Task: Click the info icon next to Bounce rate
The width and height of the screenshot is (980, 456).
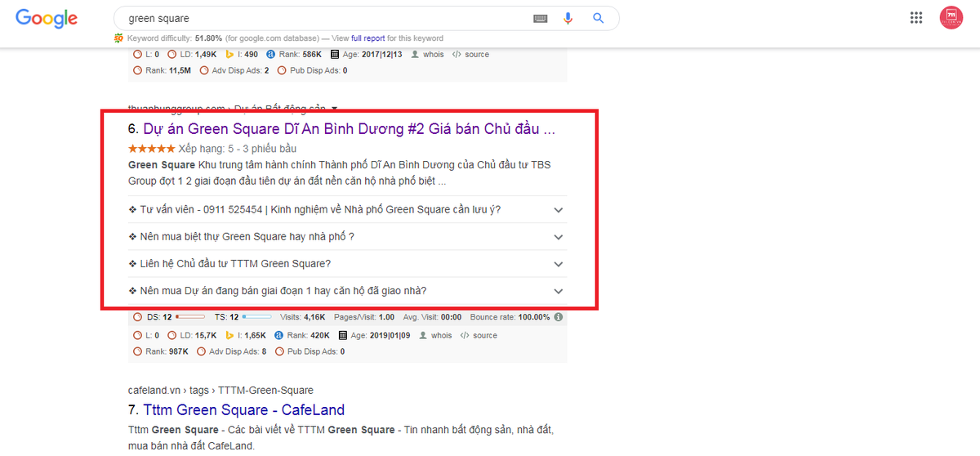Action: click(559, 317)
